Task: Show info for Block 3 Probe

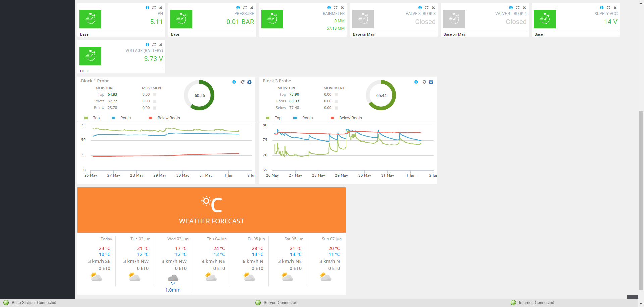Action: pos(416,82)
